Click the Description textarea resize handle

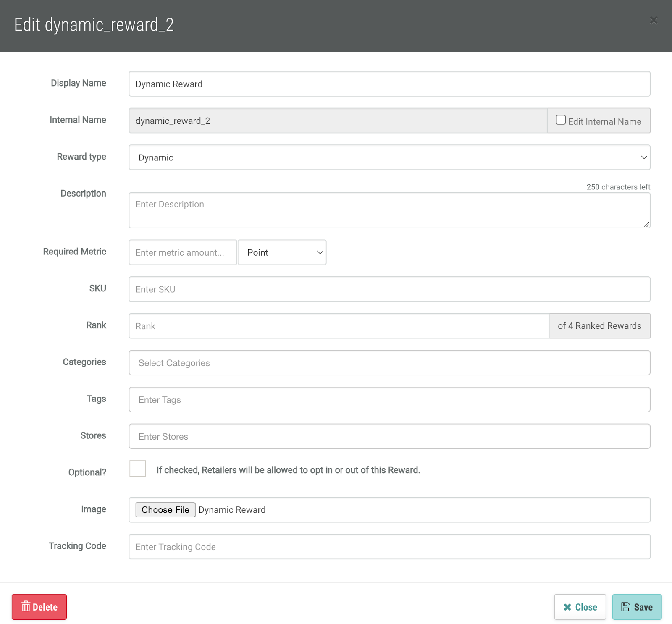click(646, 225)
